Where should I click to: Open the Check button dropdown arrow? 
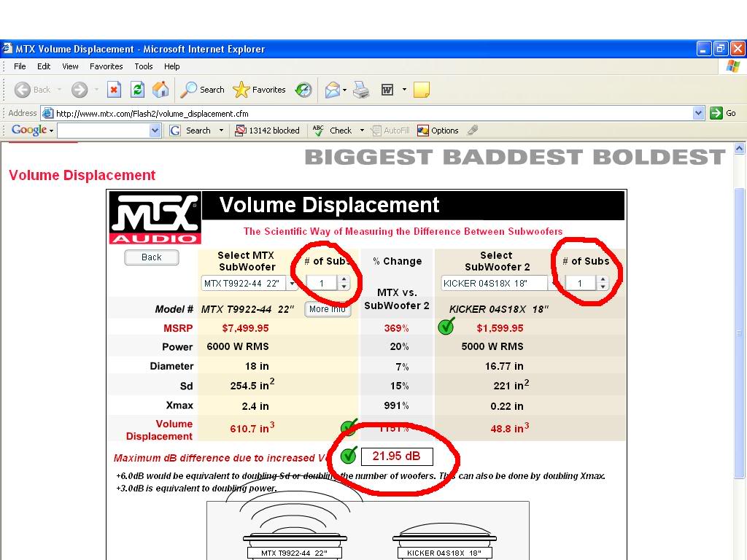click(x=362, y=131)
